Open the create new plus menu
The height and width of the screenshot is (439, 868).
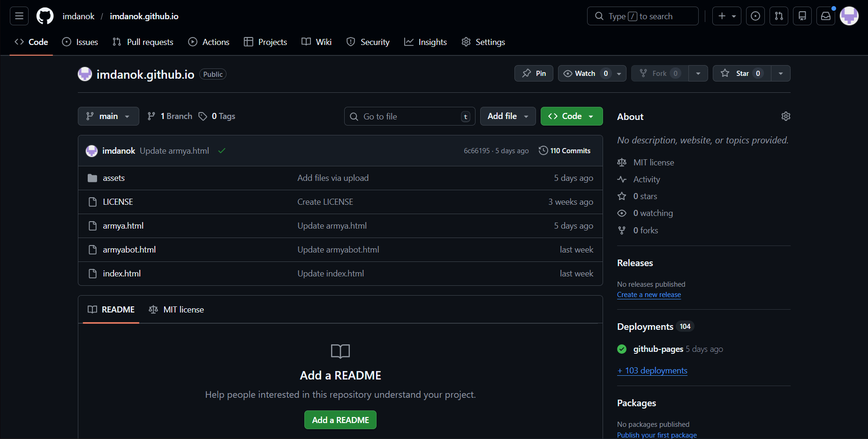[x=727, y=16]
